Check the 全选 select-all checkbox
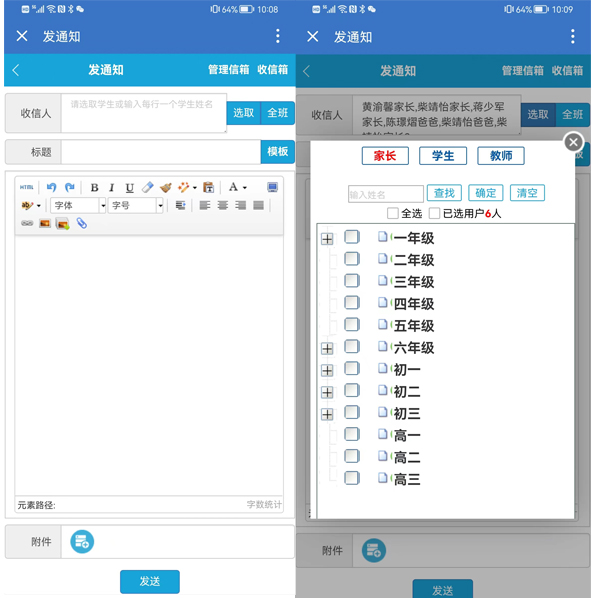This screenshot has height=598, width=594. click(x=392, y=213)
